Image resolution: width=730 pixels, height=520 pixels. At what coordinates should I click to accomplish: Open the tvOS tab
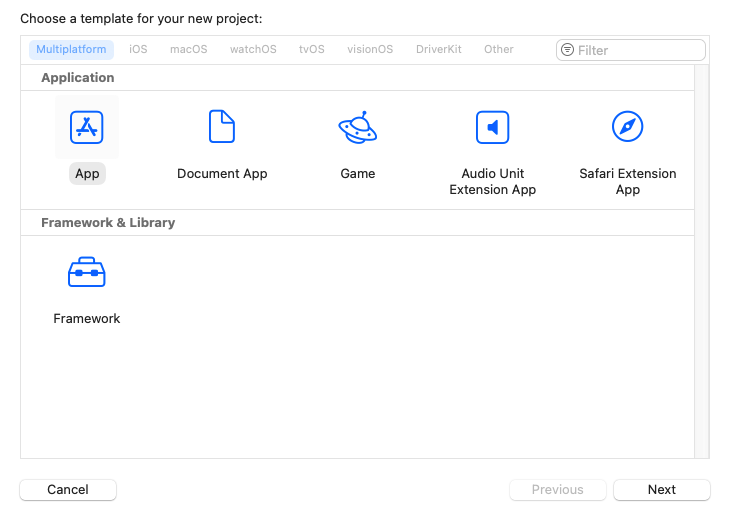(x=311, y=49)
